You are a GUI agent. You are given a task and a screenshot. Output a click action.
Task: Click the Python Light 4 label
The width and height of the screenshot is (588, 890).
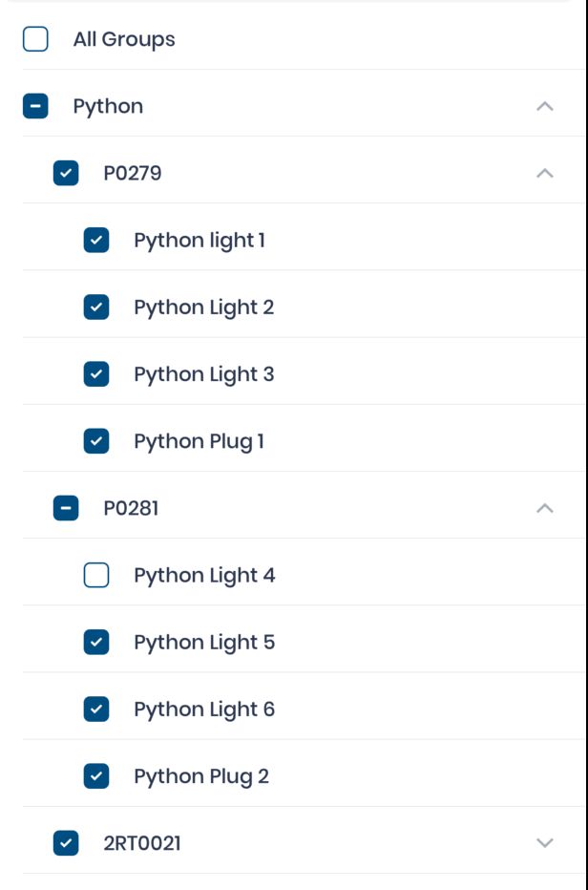click(204, 575)
